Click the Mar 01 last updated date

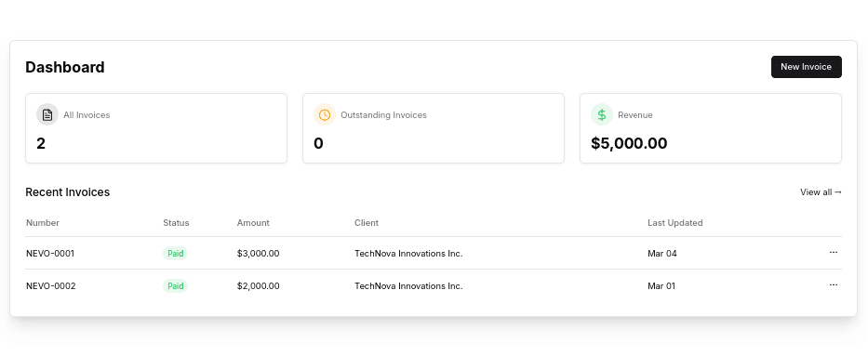[x=661, y=286]
